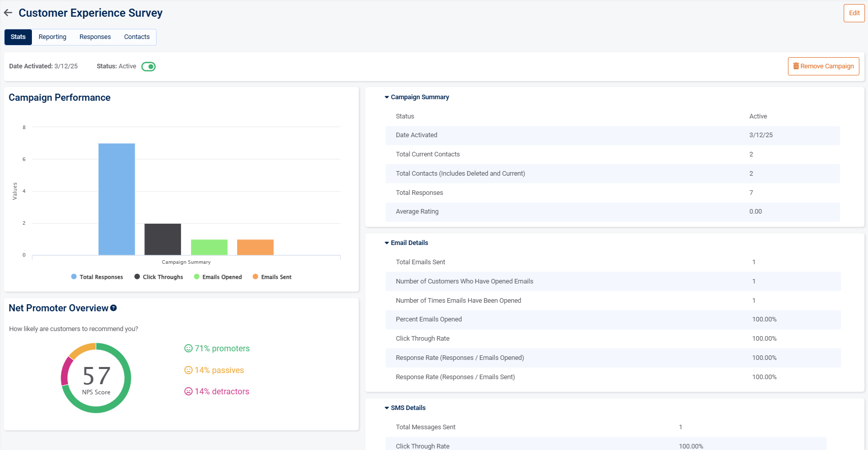
Task: Click the back arrow beside the survey title
Action: click(x=8, y=13)
